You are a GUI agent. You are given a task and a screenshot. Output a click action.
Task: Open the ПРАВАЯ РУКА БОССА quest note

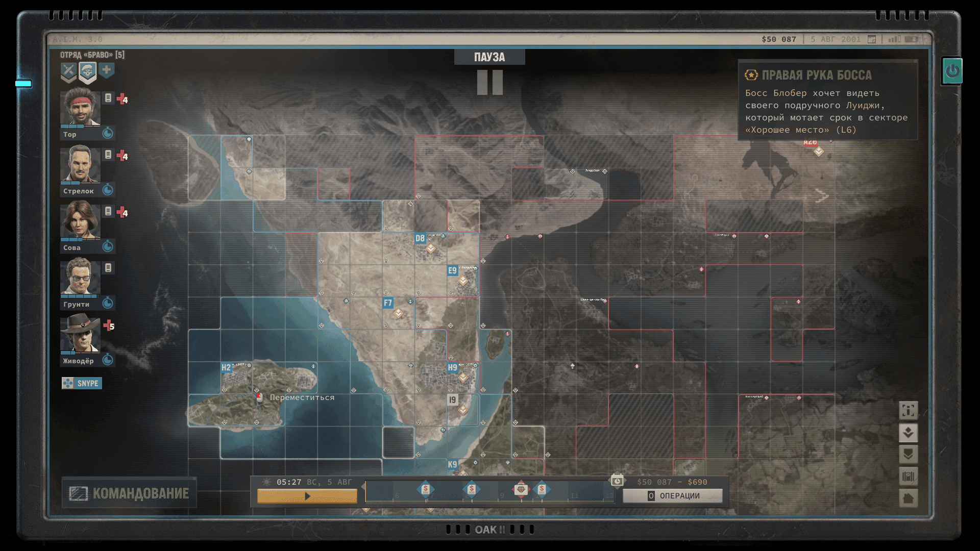pyautogui.click(x=828, y=100)
